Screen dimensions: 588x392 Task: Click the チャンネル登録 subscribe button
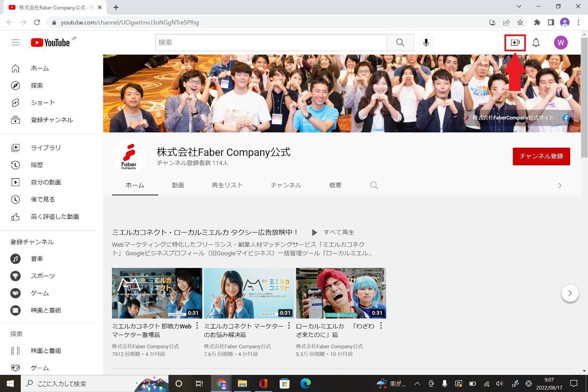541,156
